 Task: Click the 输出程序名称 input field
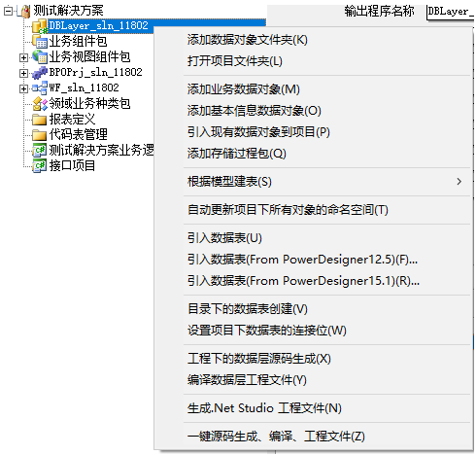(x=451, y=12)
